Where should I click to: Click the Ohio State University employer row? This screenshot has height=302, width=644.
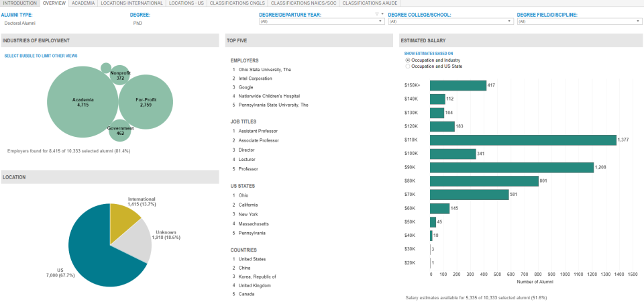(x=264, y=69)
